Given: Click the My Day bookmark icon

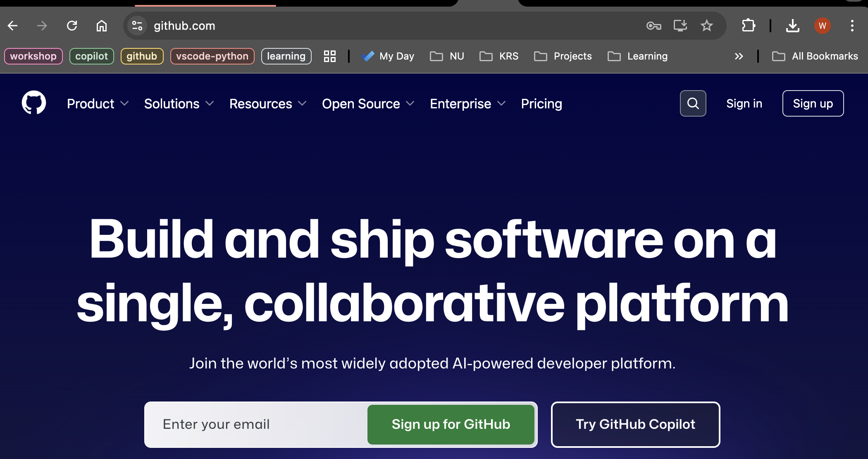Looking at the screenshot, I should 367,56.
